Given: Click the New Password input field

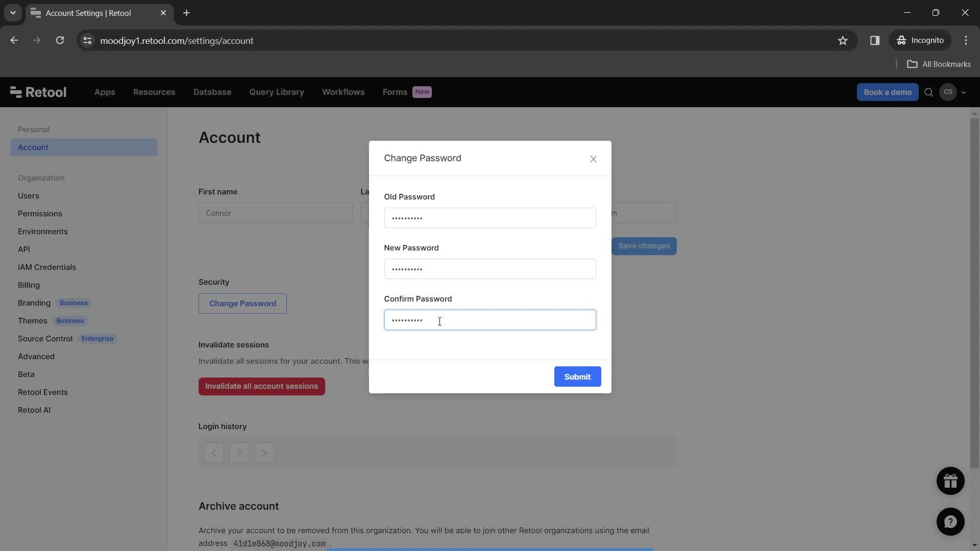Looking at the screenshot, I should (489, 268).
